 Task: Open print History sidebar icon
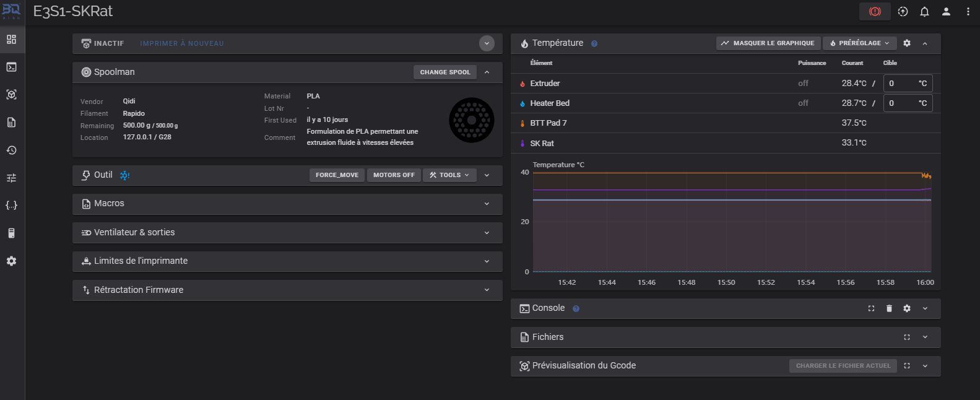(11, 150)
